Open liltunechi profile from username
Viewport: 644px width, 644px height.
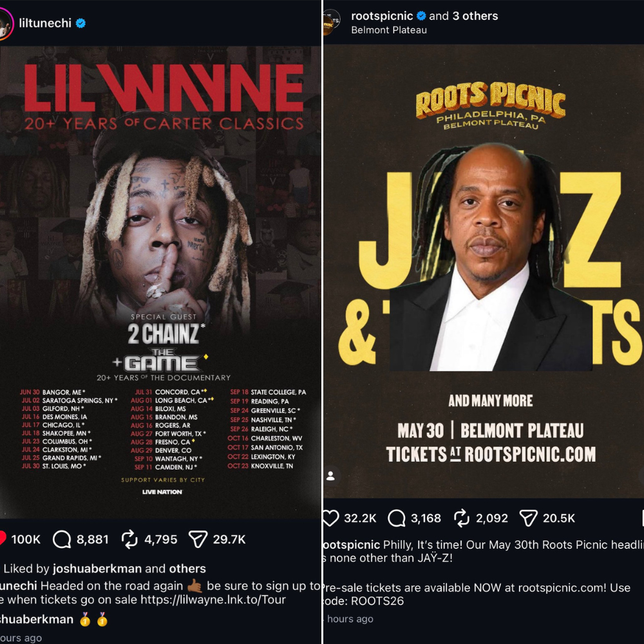[x=45, y=23]
